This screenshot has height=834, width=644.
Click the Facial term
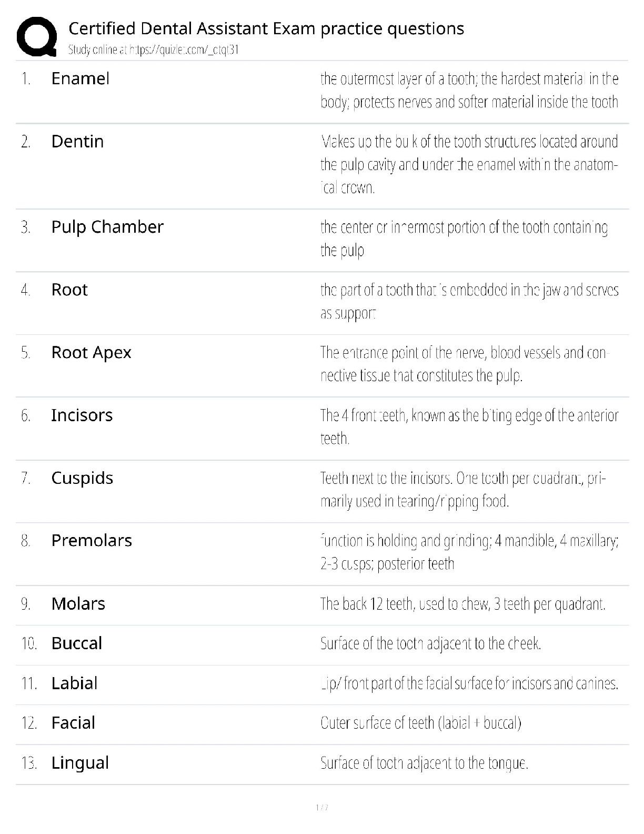pos(73,723)
